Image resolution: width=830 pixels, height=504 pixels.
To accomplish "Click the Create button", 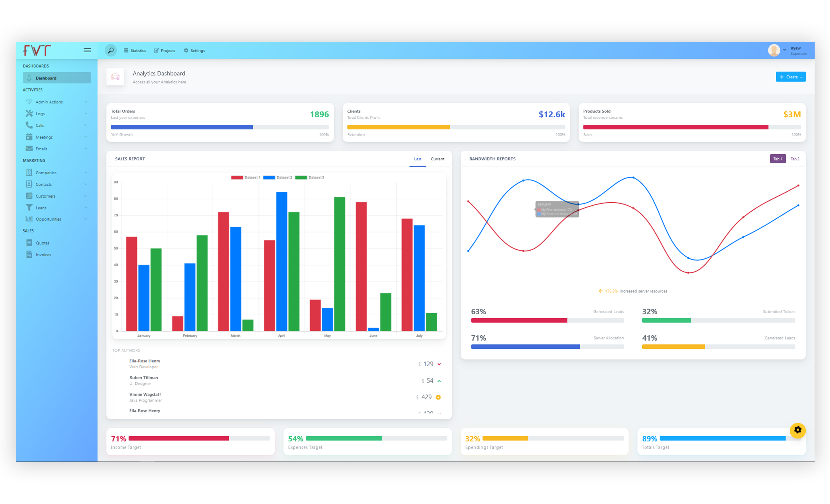I will click(x=791, y=77).
